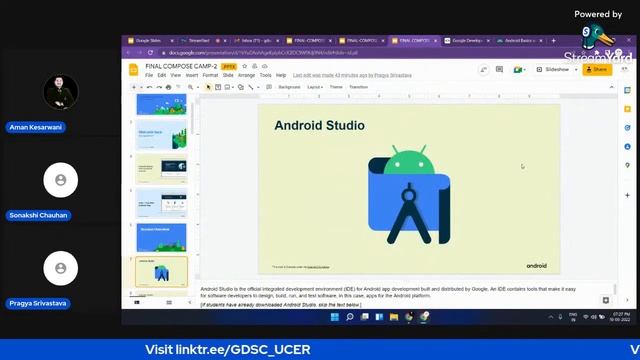Open the Tools menu
640x360 pixels.
click(265, 76)
